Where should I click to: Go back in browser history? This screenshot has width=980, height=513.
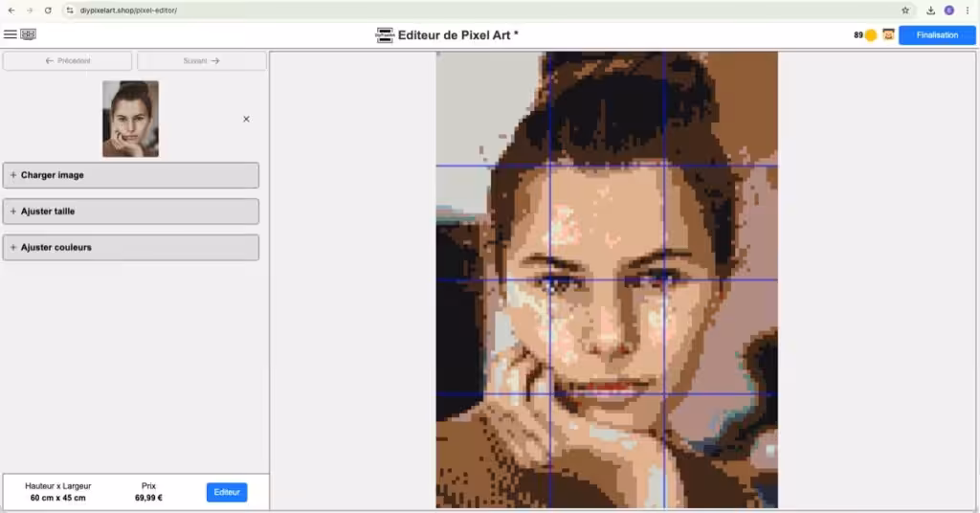tap(11, 11)
